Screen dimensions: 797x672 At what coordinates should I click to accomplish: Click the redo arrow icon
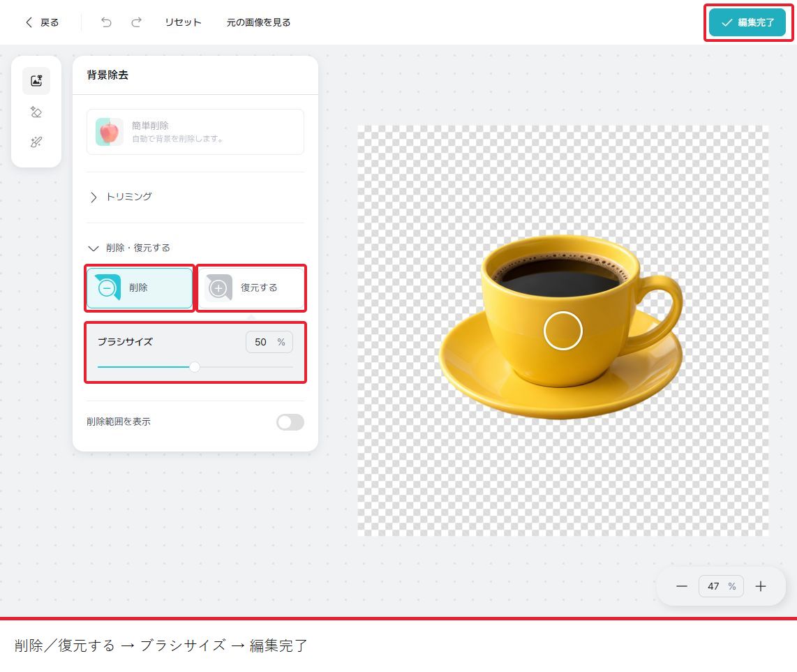click(136, 22)
